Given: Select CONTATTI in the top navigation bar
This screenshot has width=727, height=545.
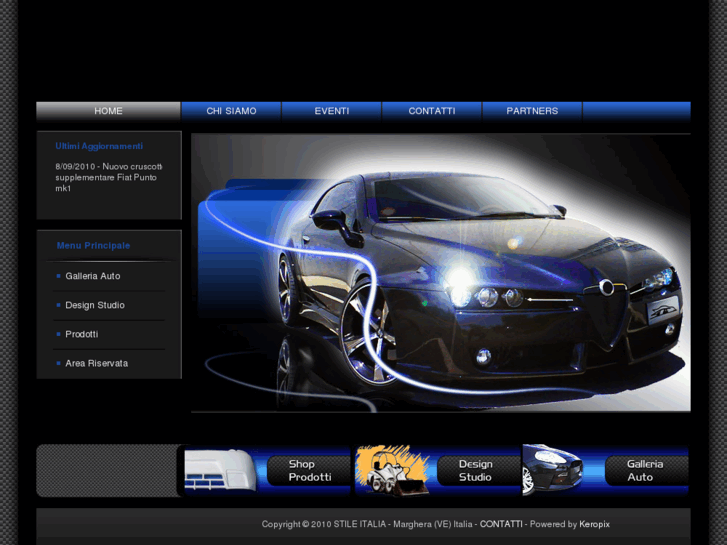Looking at the screenshot, I should pyautogui.click(x=431, y=111).
